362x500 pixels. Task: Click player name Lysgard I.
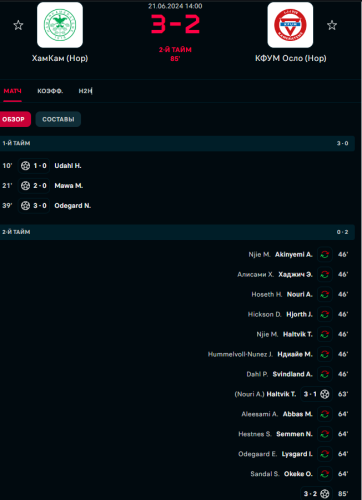pyautogui.click(x=297, y=454)
